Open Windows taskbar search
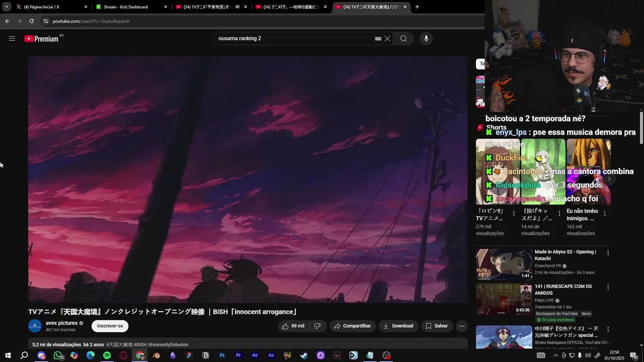 tap(24, 355)
